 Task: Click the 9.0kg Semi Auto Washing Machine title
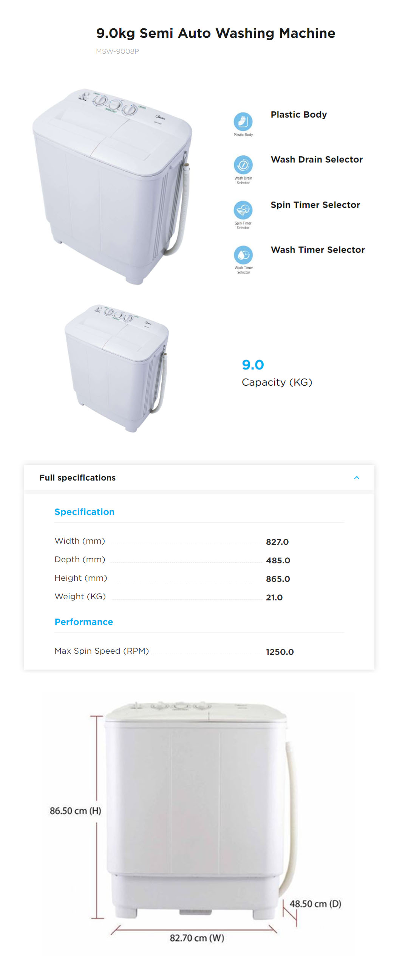[x=215, y=33]
